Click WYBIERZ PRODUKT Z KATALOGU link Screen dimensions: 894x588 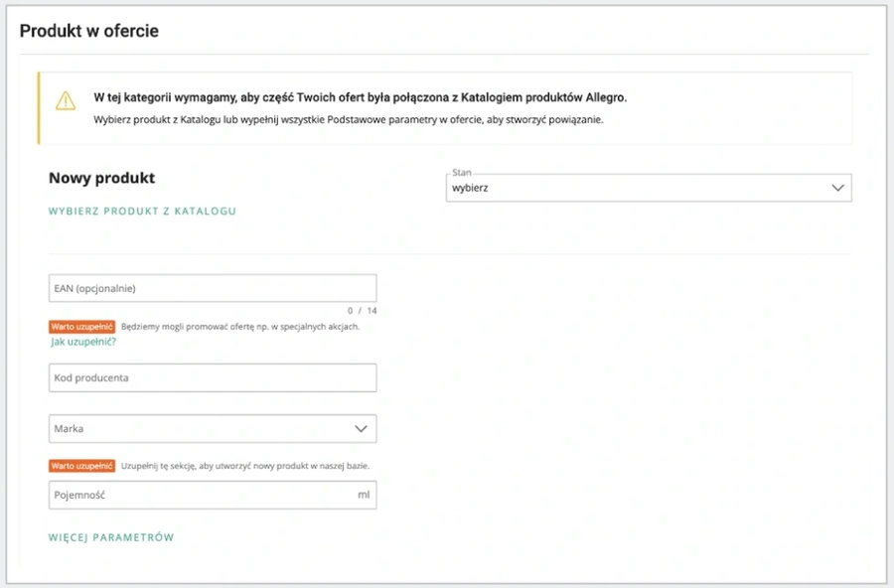pyautogui.click(x=142, y=211)
